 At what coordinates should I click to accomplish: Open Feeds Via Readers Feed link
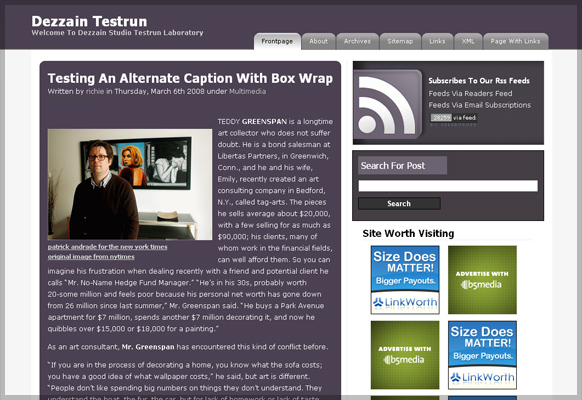470,94
